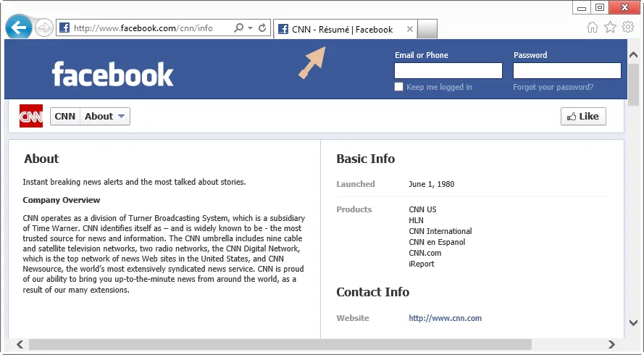Click the Facebook favicon in address bar
Screen dimensions: 644x355
(x=64, y=28)
